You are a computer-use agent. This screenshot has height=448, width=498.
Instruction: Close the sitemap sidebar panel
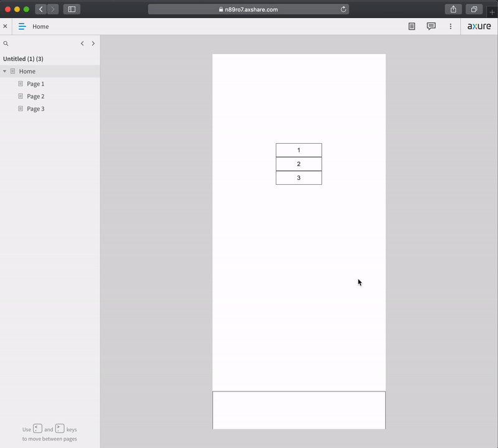tap(6, 26)
